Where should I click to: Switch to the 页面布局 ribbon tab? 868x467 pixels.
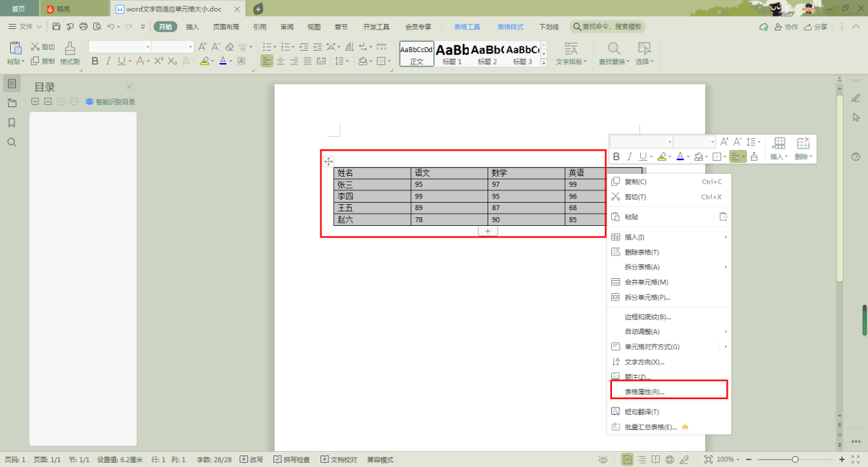[x=226, y=27]
